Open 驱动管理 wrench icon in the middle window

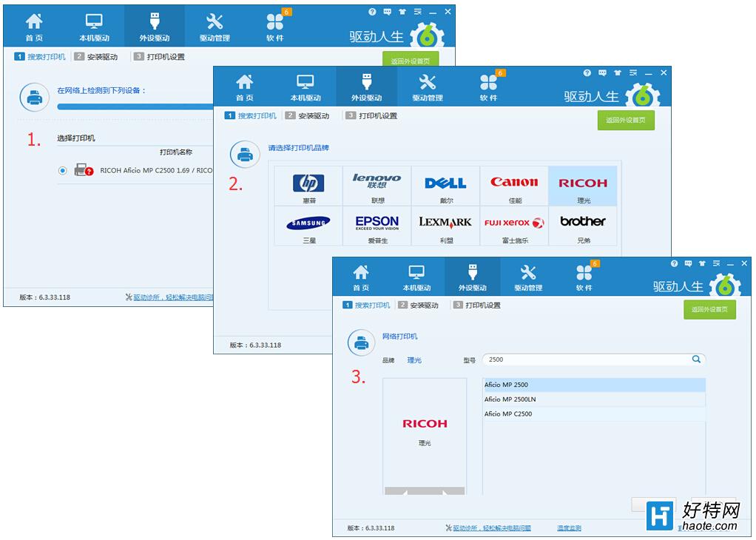click(x=427, y=87)
